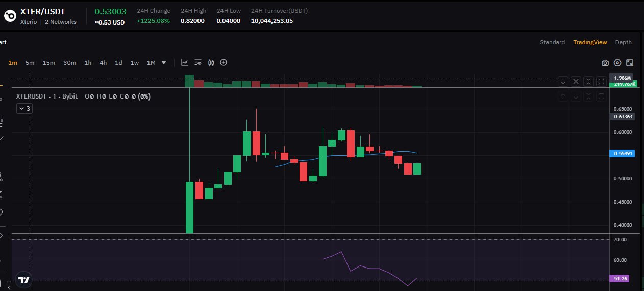The image size is (644, 291).
Task: Expand the 3 indicators legend chevron
Action: (24, 108)
